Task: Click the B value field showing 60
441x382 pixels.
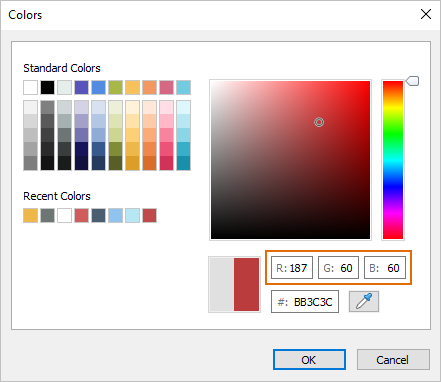Action: tap(385, 267)
